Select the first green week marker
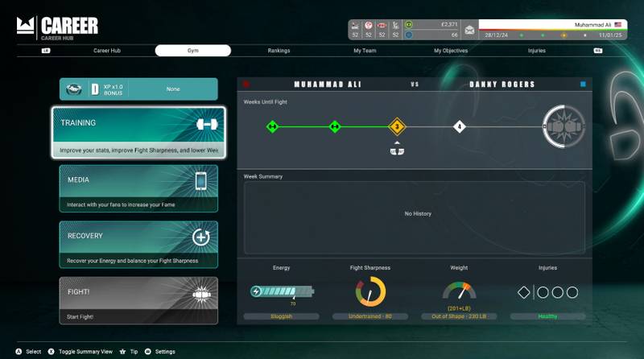Viewport: 644px width, 359px height. click(272, 126)
